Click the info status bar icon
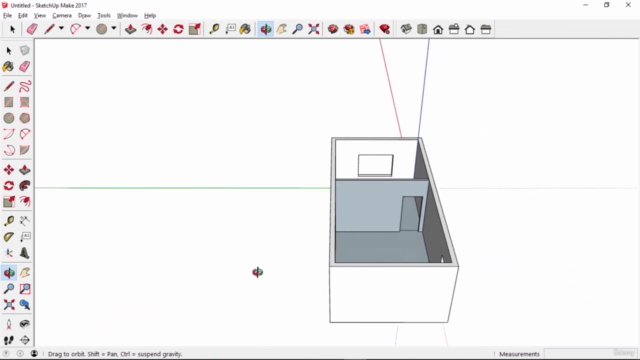Image resolution: width=640 pixels, height=360 pixels. (x=20, y=353)
